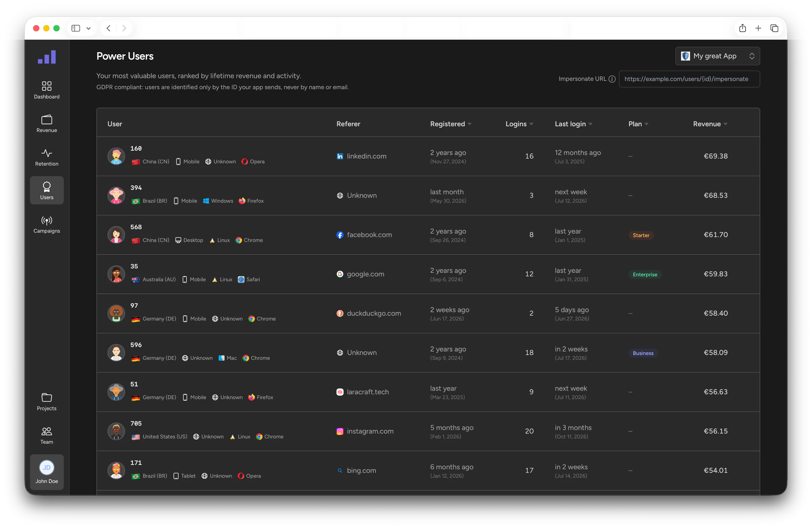
Task: Click the United States (US) country label
Action: click(165, 437)
